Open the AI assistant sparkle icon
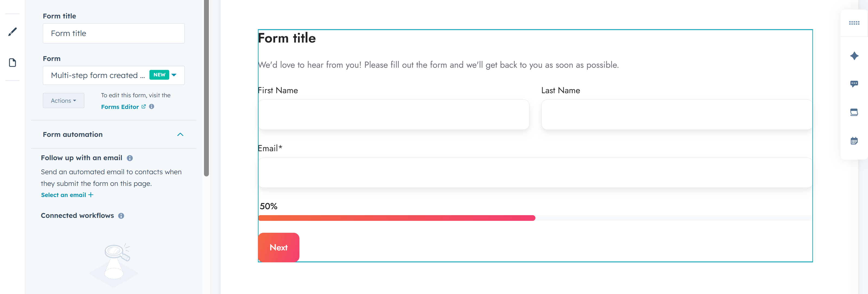868x294 pixels. (x=854, y=56)
